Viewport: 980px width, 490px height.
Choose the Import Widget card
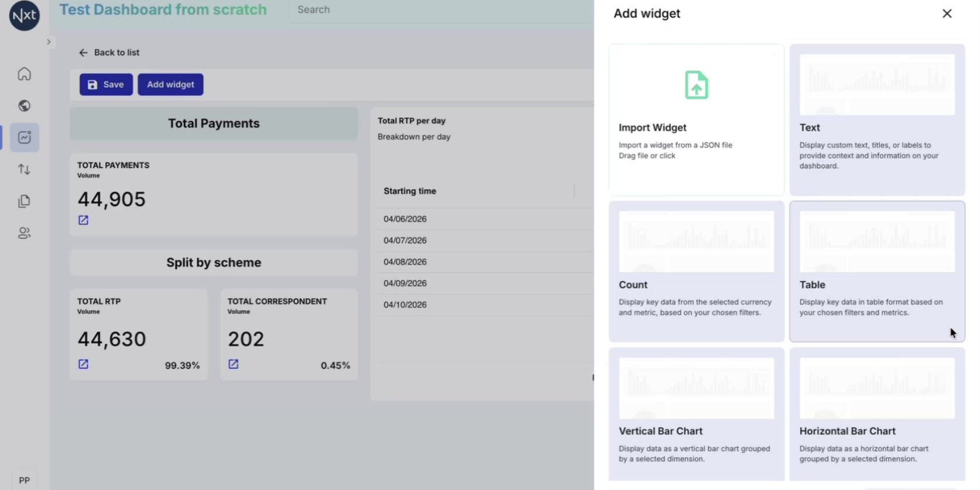click(x=696, y=120)
